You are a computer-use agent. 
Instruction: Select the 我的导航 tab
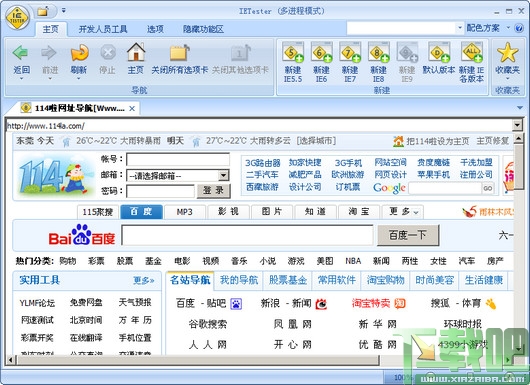coord(239,280)
